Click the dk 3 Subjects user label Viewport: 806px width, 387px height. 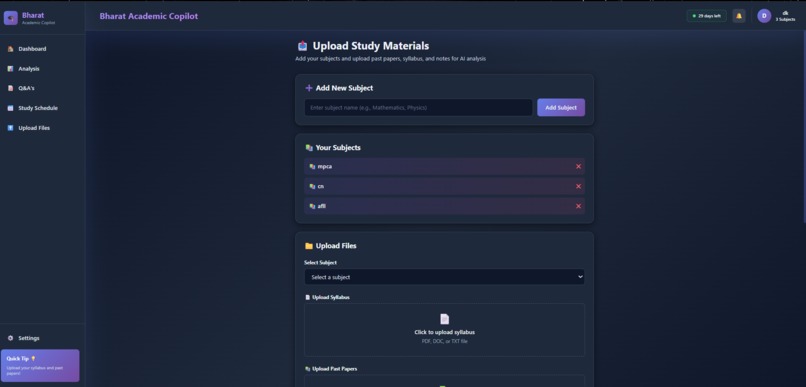pos(785,16)
